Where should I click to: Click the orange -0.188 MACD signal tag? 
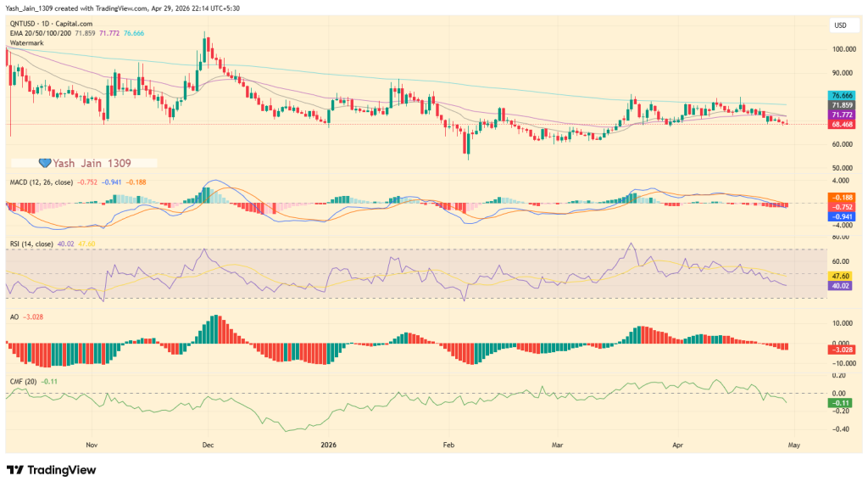[842, 197]
